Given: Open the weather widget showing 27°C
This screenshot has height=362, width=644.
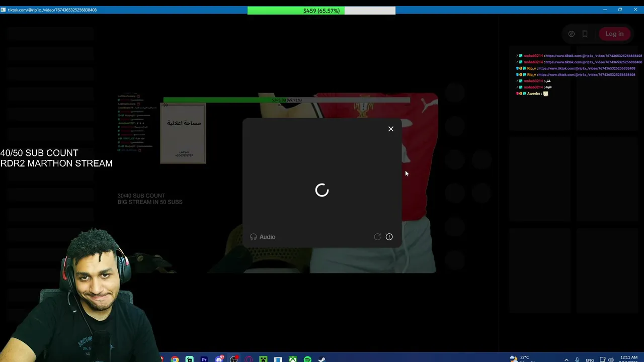Looking at the screenshot, I should [520, 358].
